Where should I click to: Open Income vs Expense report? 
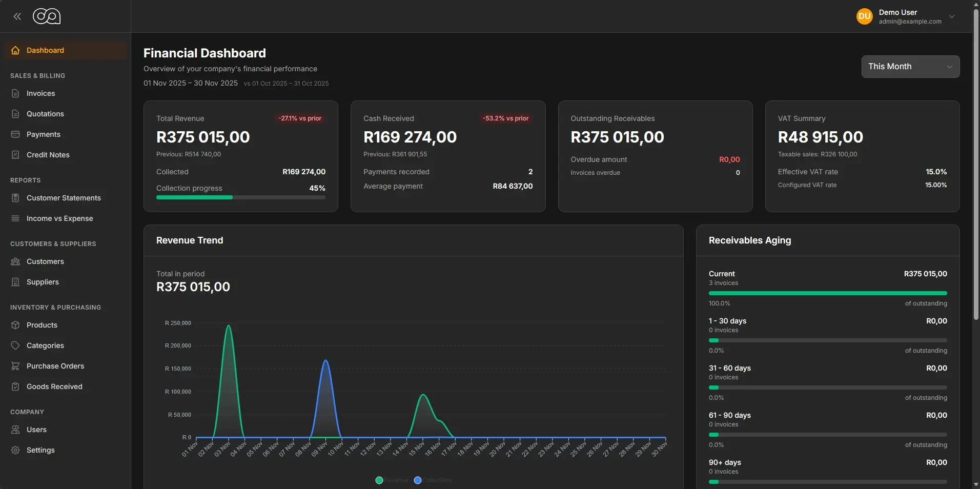pyautogui.click(x=59, y=218)
